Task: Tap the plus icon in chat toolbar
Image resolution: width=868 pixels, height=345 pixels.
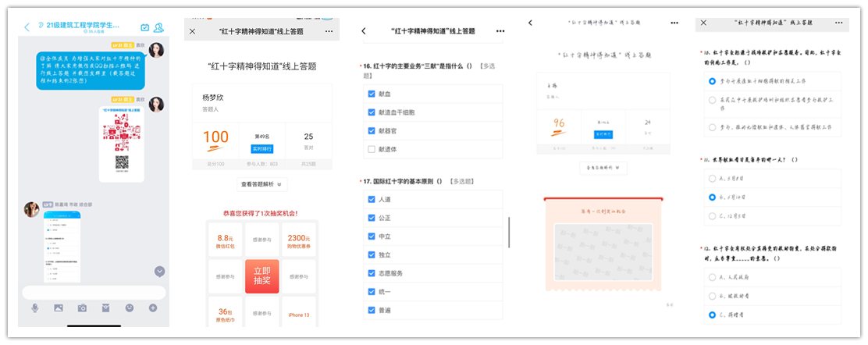Action: pos(153,308)
